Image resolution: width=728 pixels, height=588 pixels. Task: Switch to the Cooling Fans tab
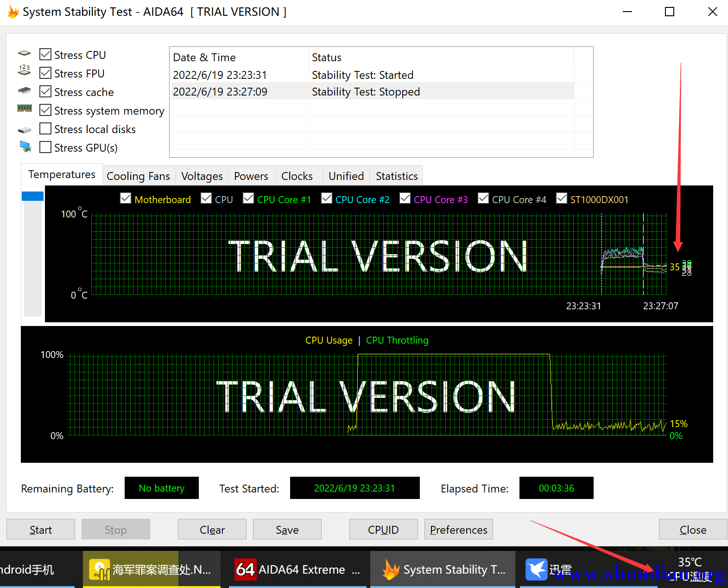139,176
